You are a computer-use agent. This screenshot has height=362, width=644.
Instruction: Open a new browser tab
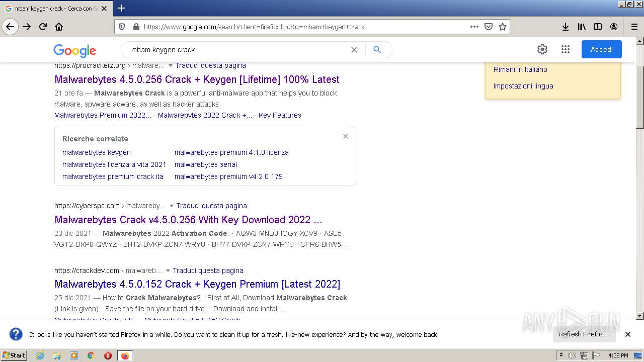(x=121, y=8)
